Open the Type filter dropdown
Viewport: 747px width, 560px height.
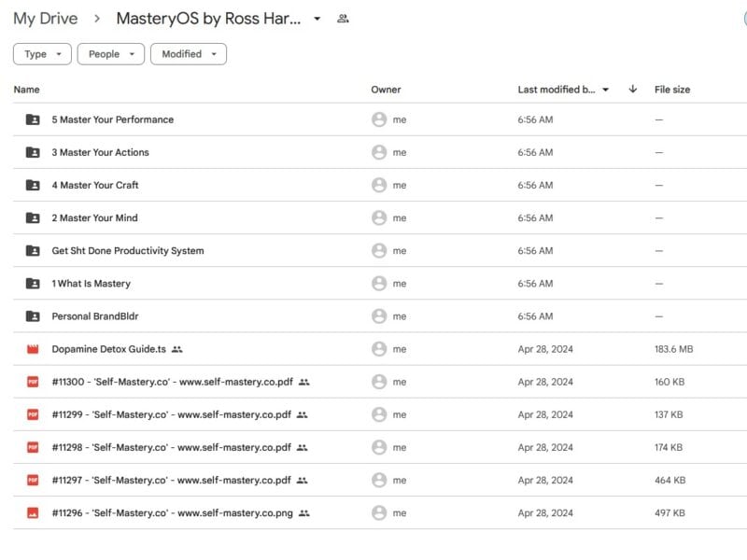tap(42, 54)
